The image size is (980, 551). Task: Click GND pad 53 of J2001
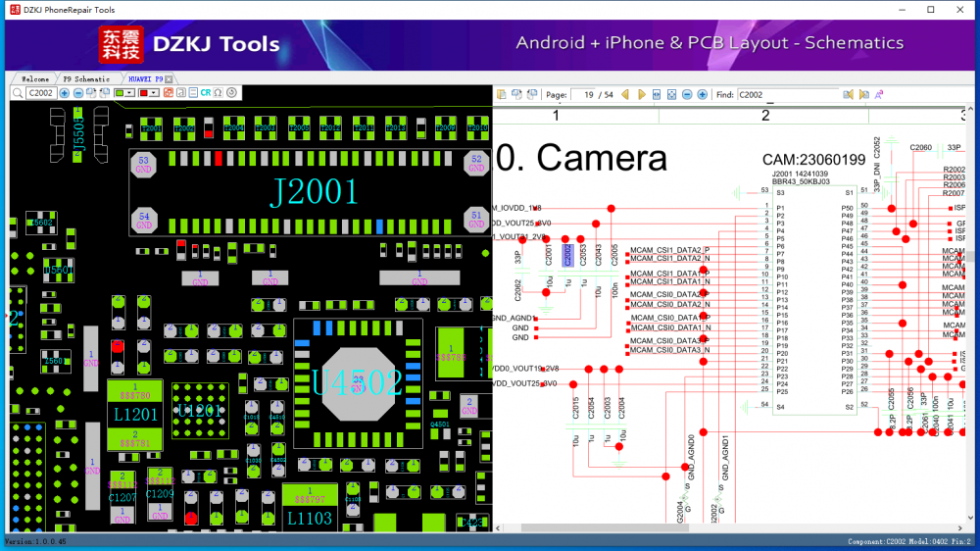[x=144, y=164]
